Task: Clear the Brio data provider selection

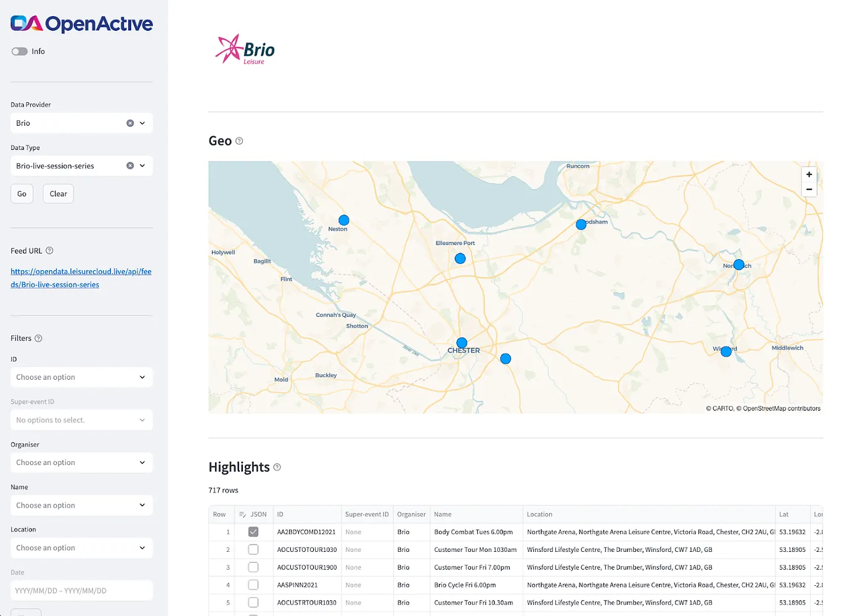Action: tap(130, 123)
